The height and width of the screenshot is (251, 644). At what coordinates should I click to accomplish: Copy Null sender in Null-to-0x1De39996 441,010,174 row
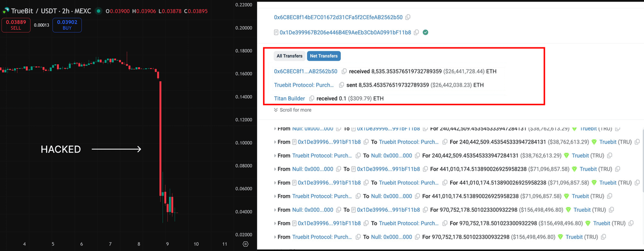pyautogui.click(x=339, y=169)
